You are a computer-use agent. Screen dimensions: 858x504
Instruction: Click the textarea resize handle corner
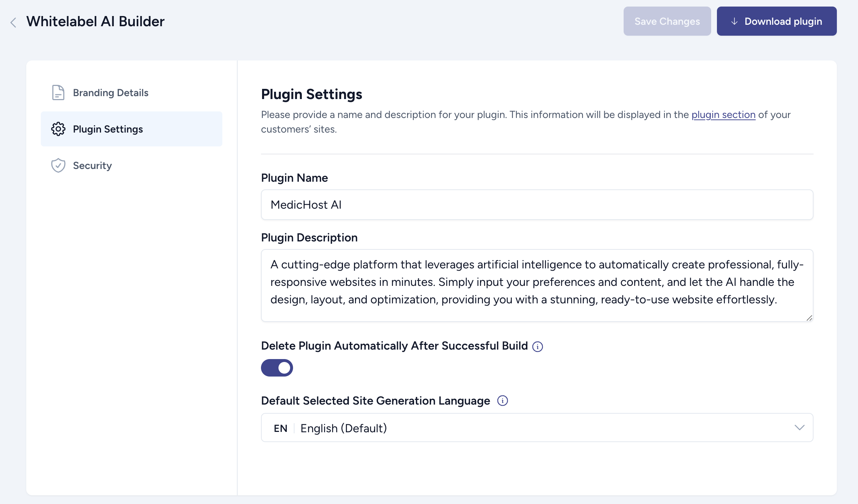809,318
